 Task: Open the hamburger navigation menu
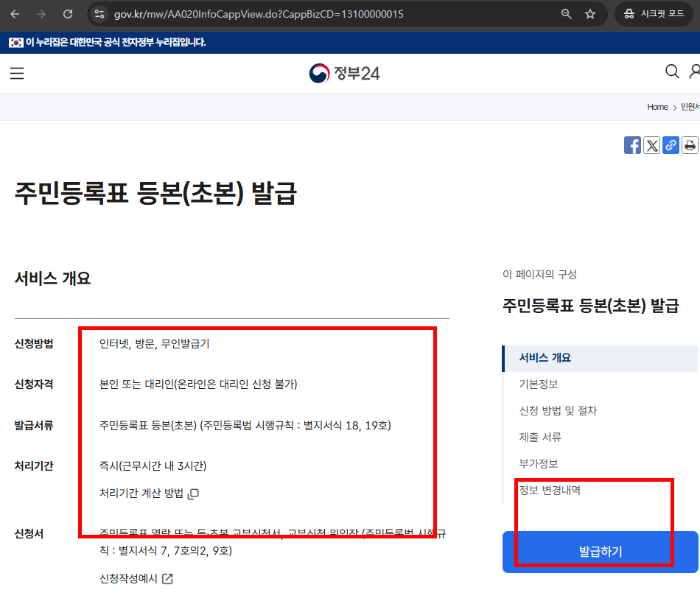17,73
